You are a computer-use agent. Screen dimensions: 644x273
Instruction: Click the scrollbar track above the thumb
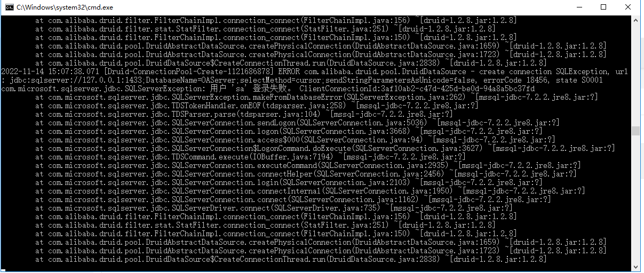click(635, 75)
